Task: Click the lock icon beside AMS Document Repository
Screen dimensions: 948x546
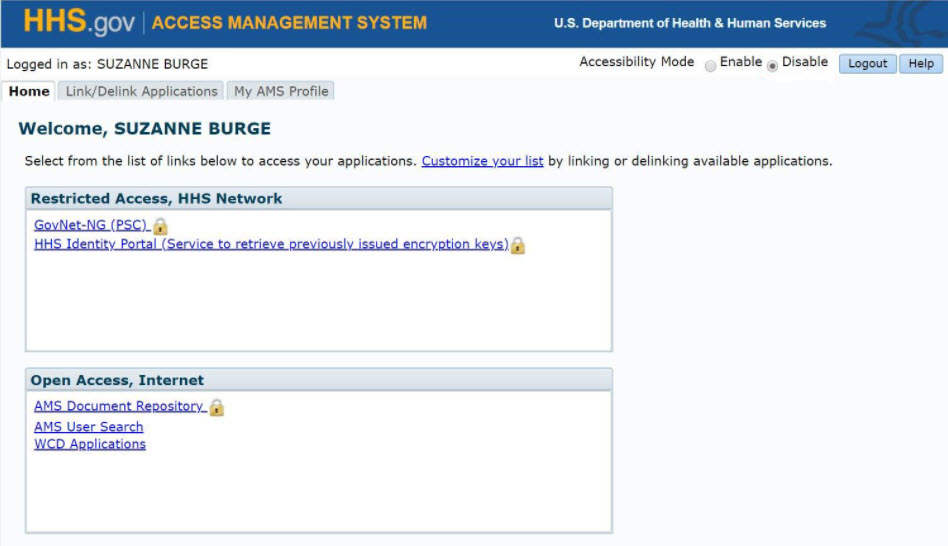Action: 216,408
